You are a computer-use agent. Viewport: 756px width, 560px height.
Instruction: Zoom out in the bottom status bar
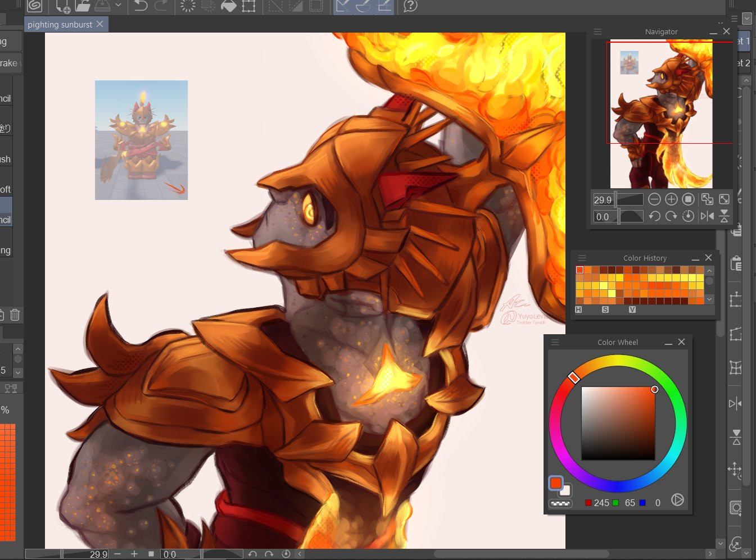[117, 554]
